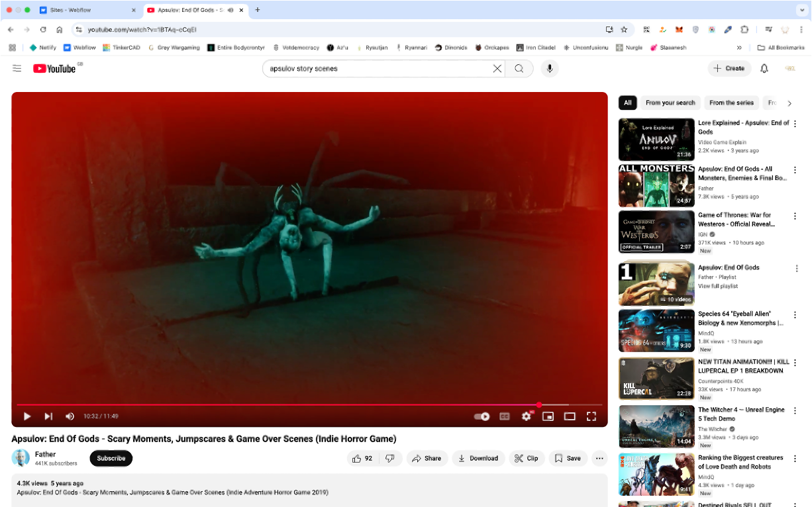Viewport: 812px width, 507px height.
Task: Open Kill Lupercal breakdown thumbnail
Action: 656,379
